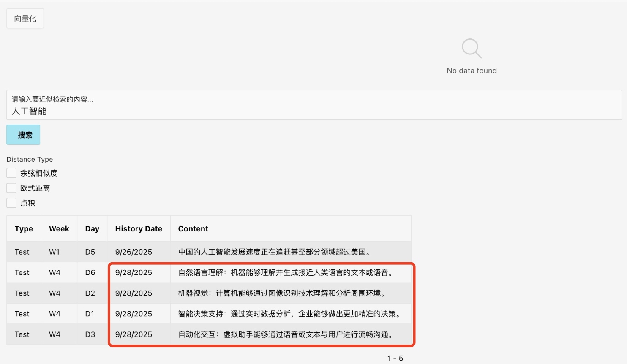Click the History Date column header
This screenshot has height=364, width=627.
click(139, 229)
